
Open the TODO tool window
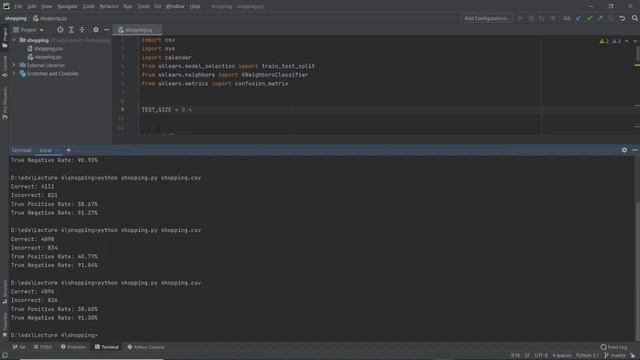click(42, 347)
